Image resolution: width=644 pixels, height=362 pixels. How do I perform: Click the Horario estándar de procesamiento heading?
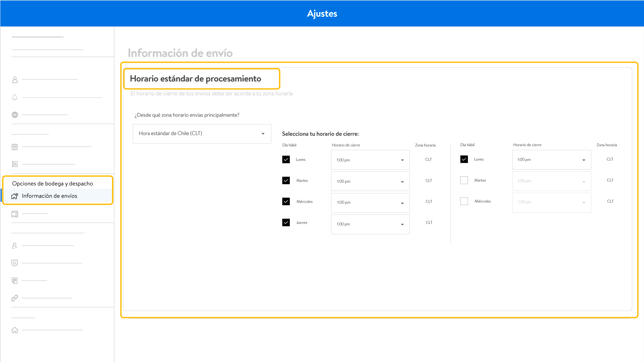point(196,79)
